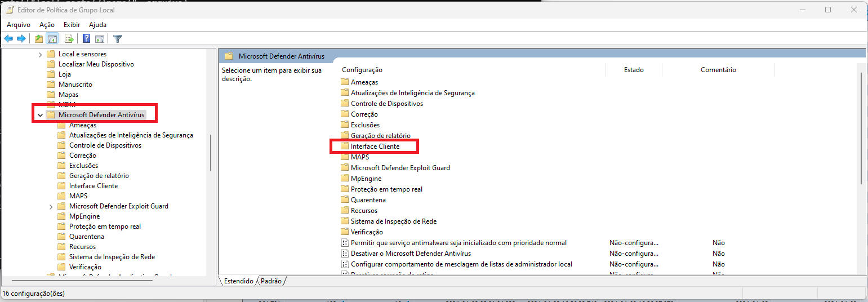Collapse the Microsoft Defender Antivírus tree node

[x=40, y=115]
